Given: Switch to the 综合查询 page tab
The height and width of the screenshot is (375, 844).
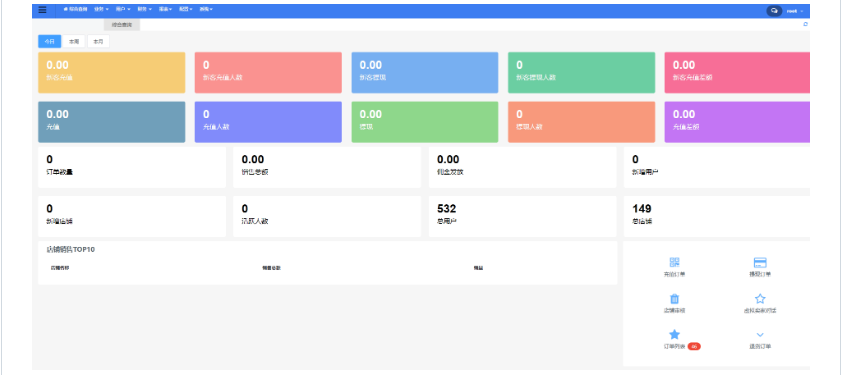Looking at the screenshot, I should [122, 25].
